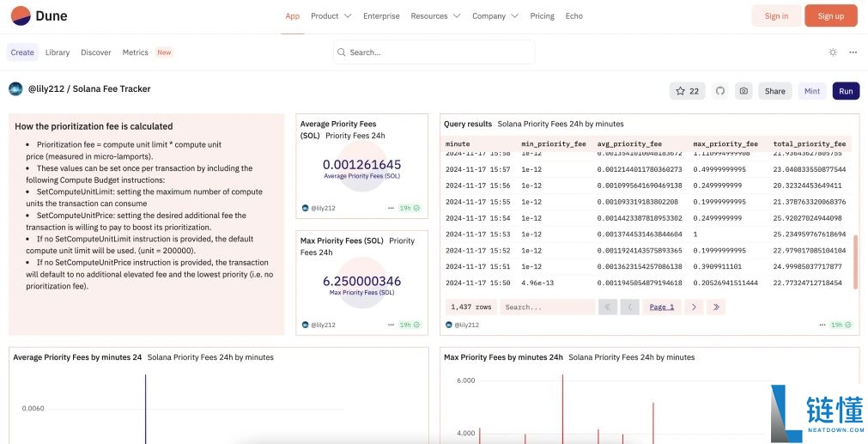Click the New badge beside Metrics
Screen dimensions: 868x444
[164, 52]
